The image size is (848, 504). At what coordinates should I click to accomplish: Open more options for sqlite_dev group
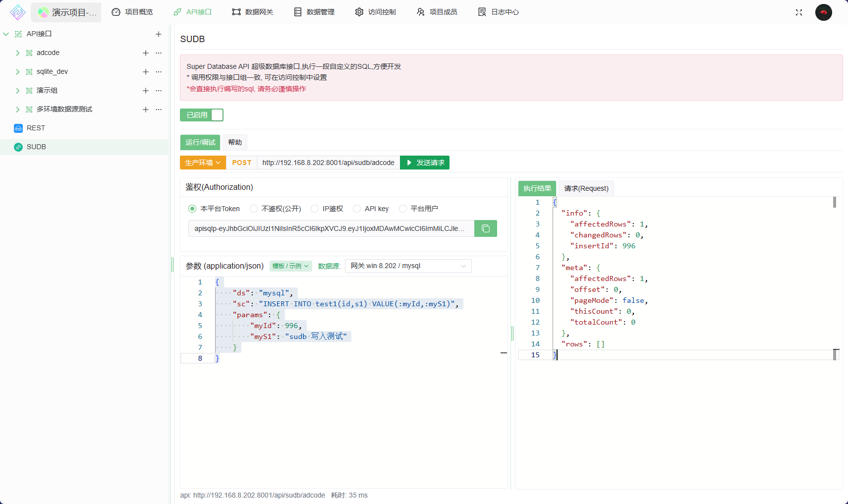(x=159, y=72)
